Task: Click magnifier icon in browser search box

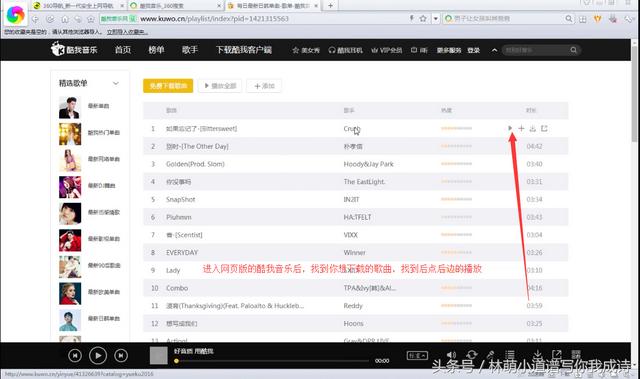Action: (569, 18)
